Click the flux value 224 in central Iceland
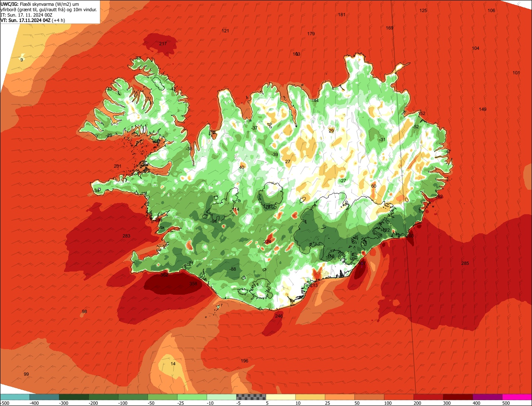The height and width of the screenshot is (406, 532). 267,242
